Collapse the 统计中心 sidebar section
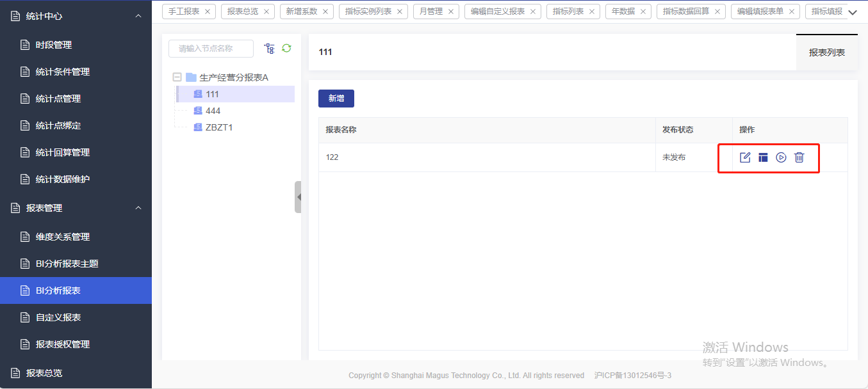868x389 pixels. 138,15
